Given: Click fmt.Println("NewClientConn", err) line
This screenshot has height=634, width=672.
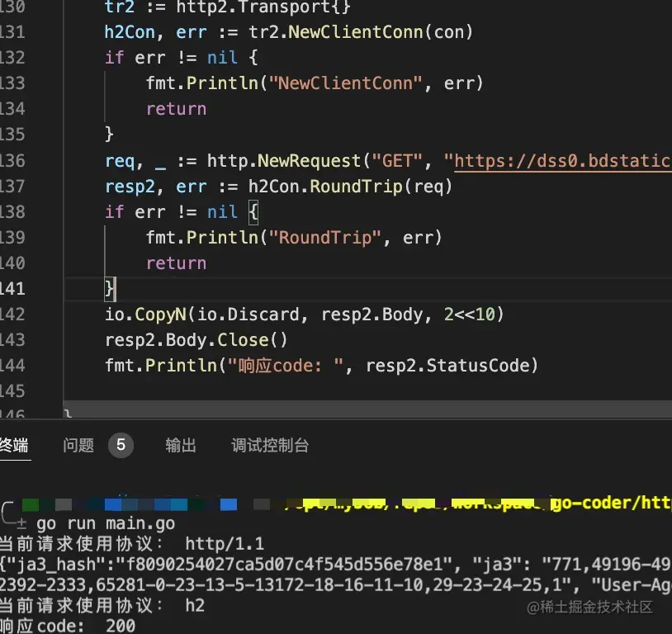Looking at the screenshot, I should tap(315, 83).
